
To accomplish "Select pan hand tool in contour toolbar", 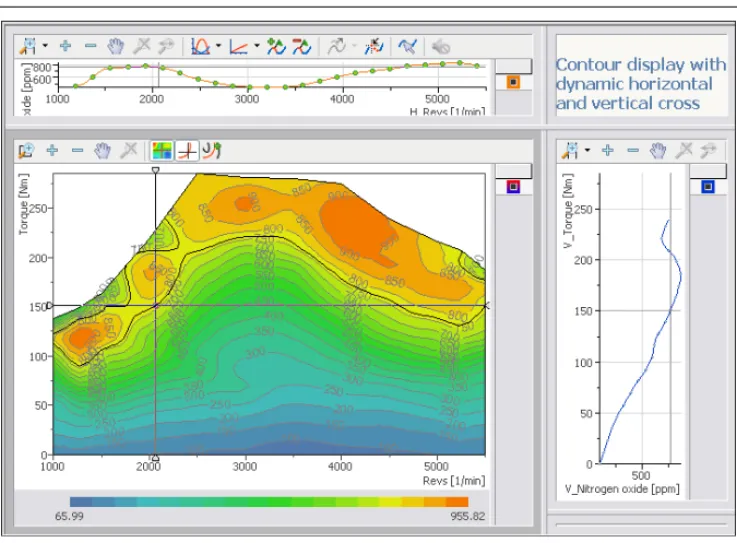I will (x=102, y=150).
